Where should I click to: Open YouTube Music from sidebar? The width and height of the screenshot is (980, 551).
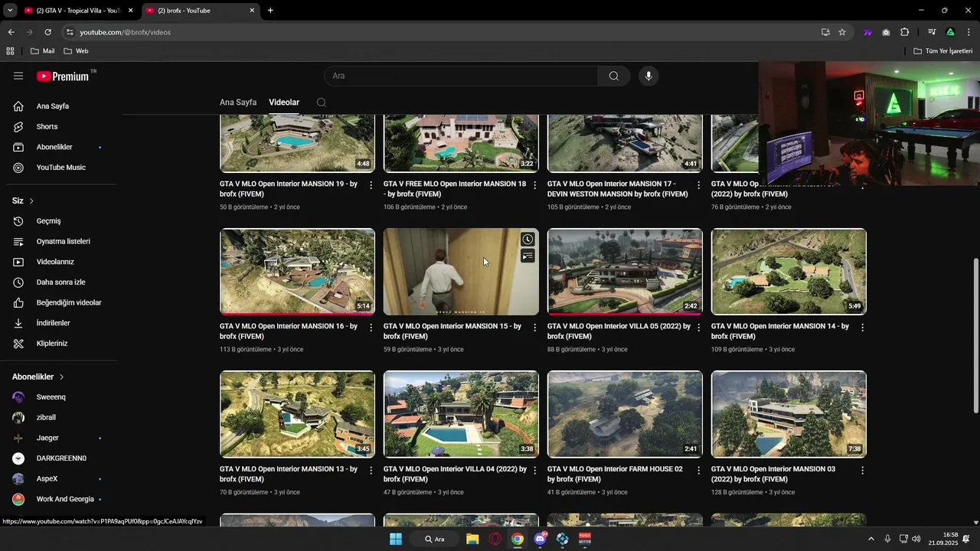(x=61, y=168)
